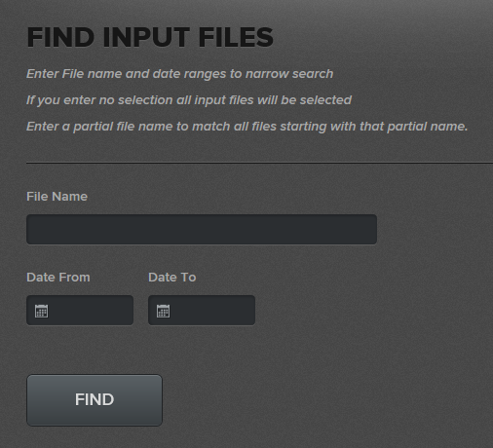Screen dimensions: 493x448
Task: Click the word INPUT in the heading
Action: tap(146, 37)
